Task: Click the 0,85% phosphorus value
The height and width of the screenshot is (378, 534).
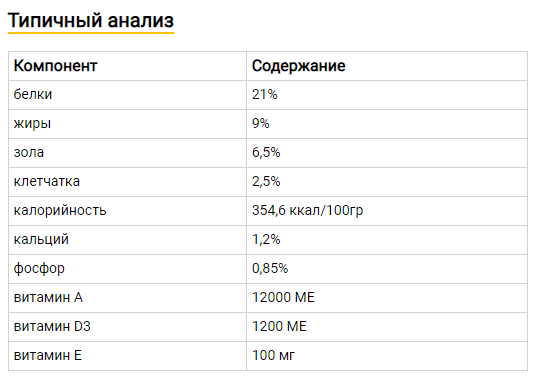Action: (x=270, y=268)
